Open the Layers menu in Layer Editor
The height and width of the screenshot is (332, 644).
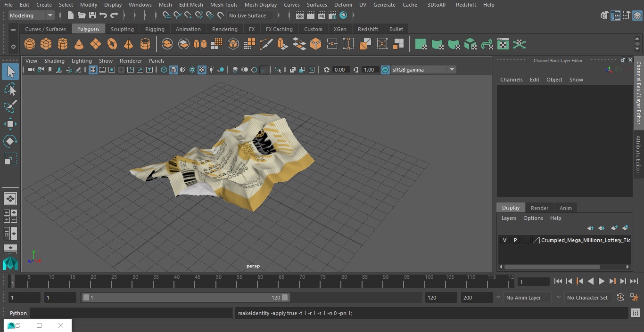tap(509, 218)
